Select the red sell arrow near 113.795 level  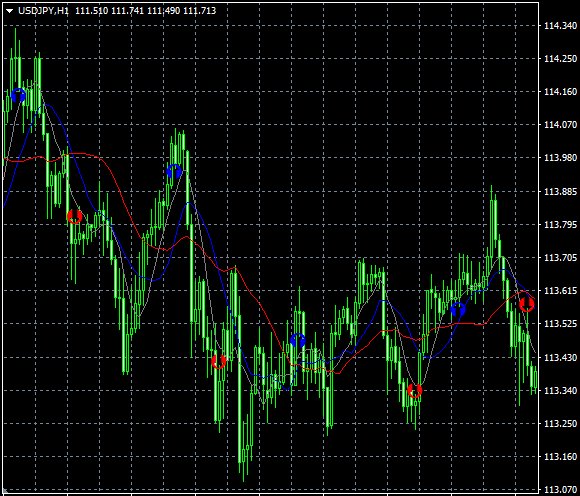click(x=74, y=216)
